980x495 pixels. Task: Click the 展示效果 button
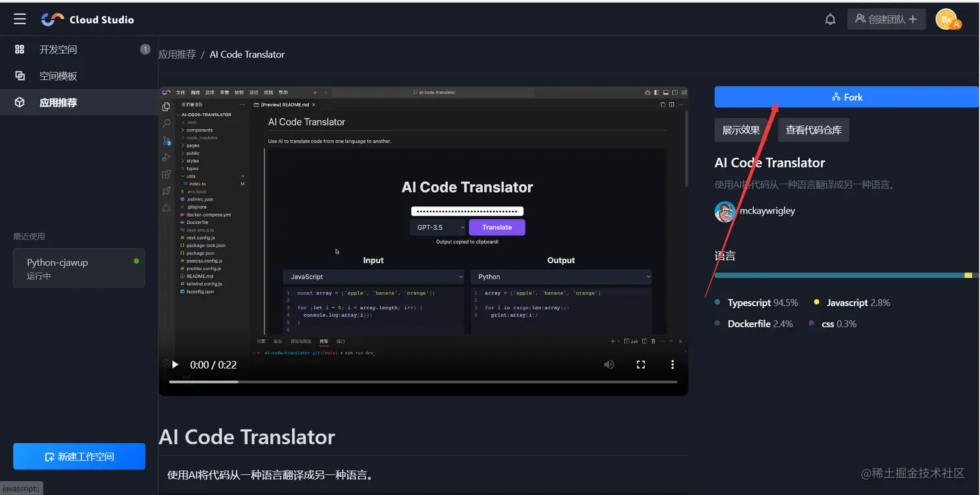pyautogui.click(x=741, y=130)
